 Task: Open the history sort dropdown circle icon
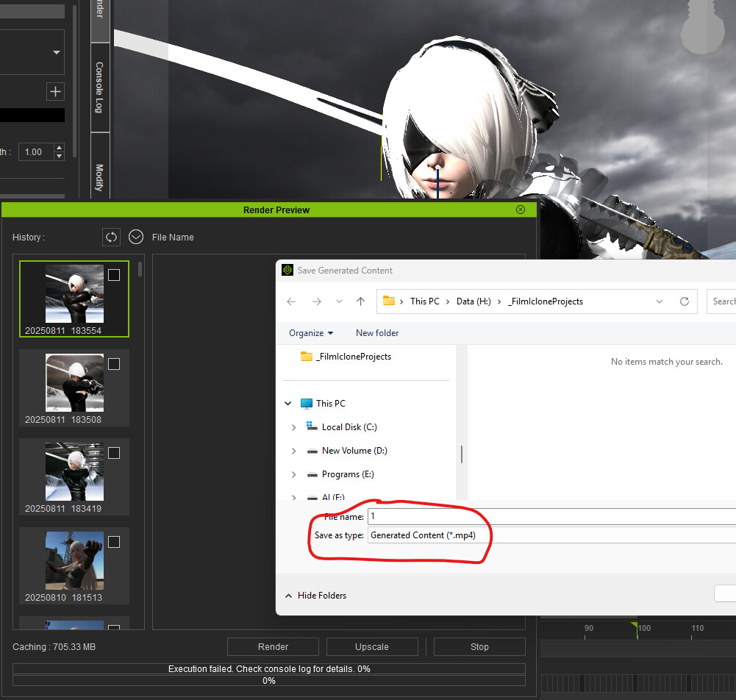click(x=136, y=237)
